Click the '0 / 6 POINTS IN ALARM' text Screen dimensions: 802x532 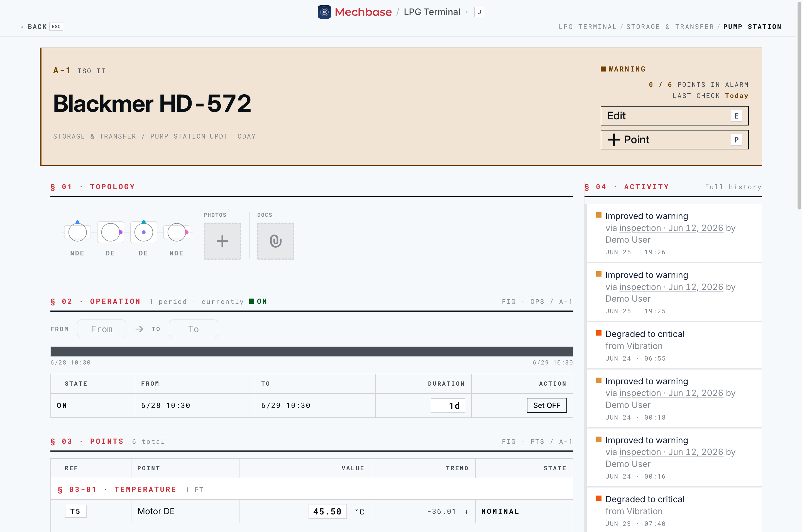click(698, 85)
